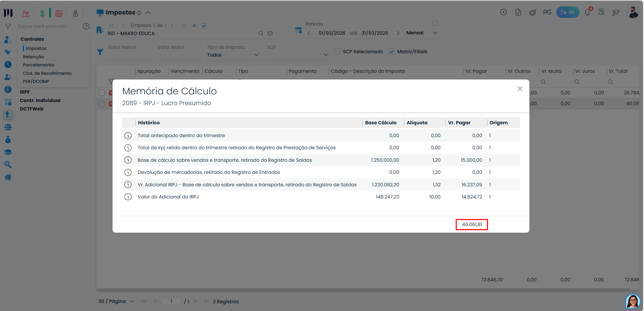
Task: Select Retenção in the Controles menu
Action: (x=33, y=57)
